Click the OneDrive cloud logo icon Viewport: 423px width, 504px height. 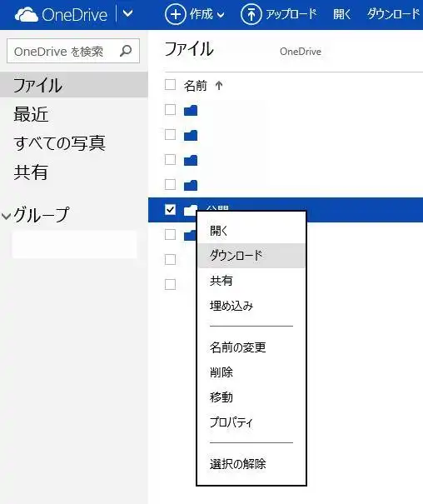[27, 15]
